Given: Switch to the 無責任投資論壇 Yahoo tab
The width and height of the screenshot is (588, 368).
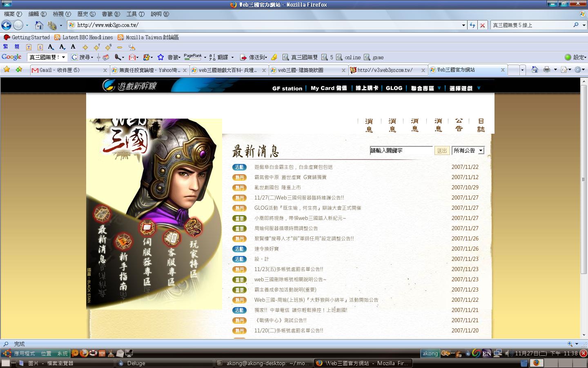Looking at the screenshot, I should [149, 70].
